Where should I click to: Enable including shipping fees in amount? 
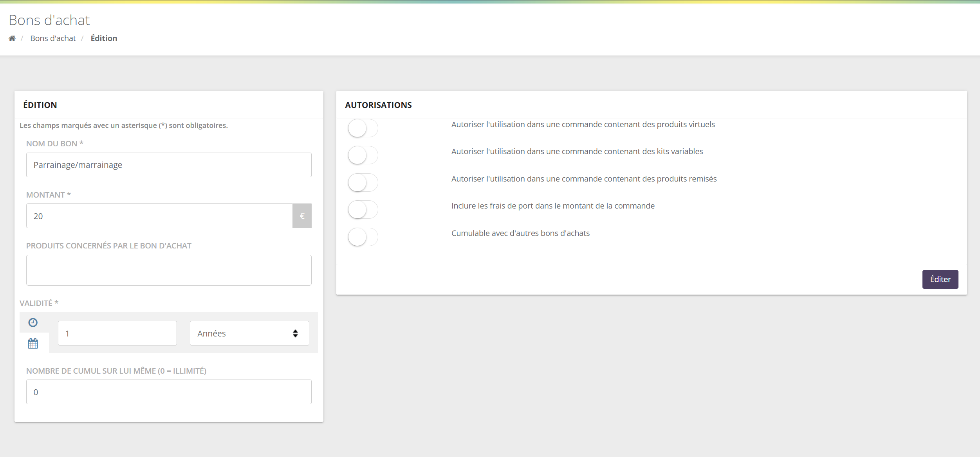tap(363, 210)
